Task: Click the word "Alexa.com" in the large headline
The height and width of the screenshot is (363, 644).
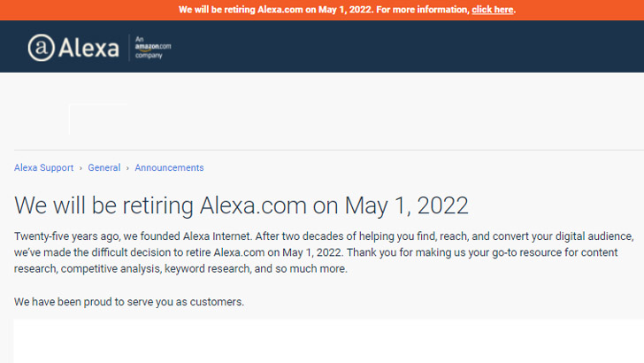Action: pos(253,205)
